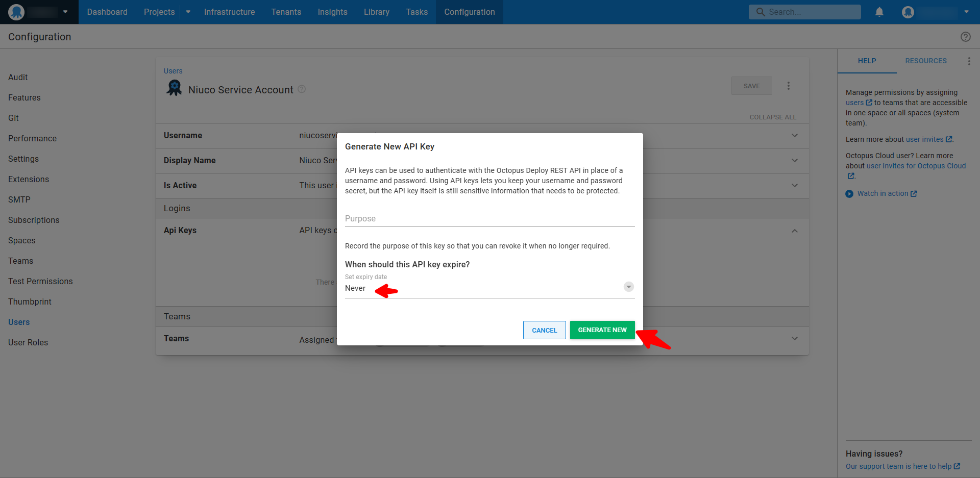Open the Dashboard menu
Viewport: 980px width, 478px height.
coord(107,12)
